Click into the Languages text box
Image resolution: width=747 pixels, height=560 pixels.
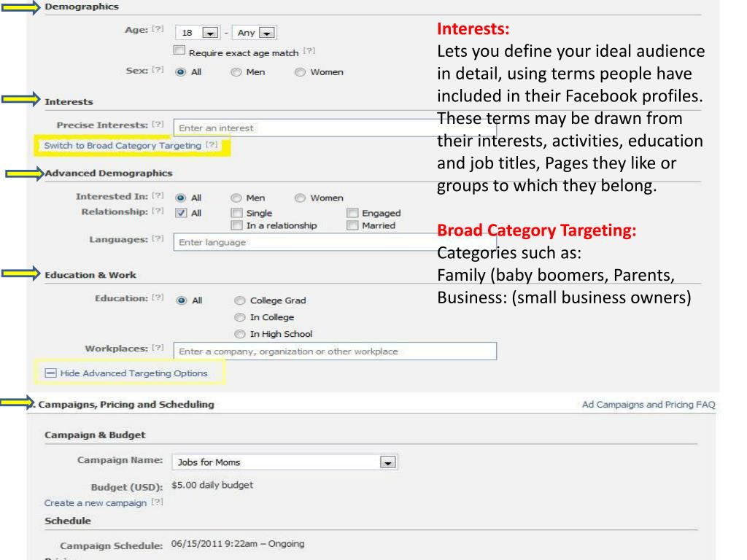click(335, 242)
